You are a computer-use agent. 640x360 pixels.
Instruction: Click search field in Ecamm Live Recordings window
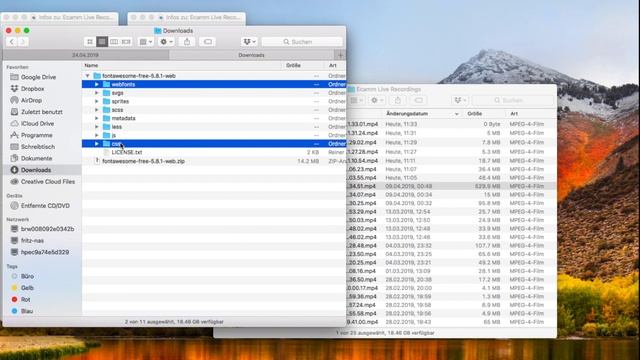coord(513,100)
